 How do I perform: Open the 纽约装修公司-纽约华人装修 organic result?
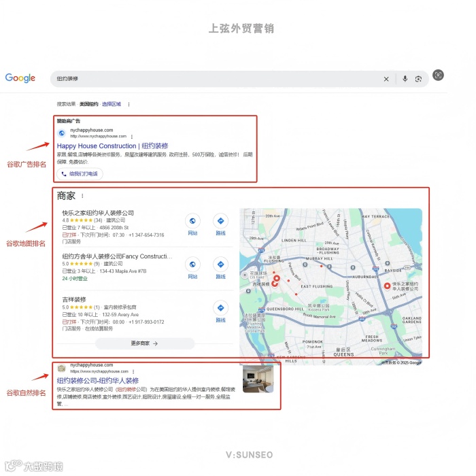coord(98,380)
